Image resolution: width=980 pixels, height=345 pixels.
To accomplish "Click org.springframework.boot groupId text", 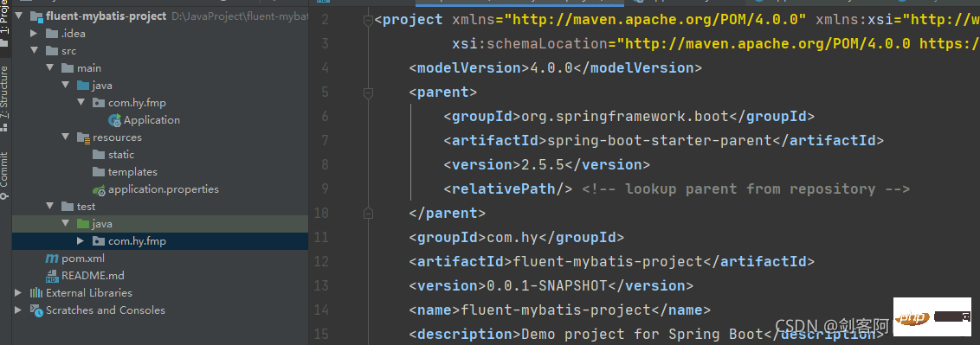I will pos(625,116).
